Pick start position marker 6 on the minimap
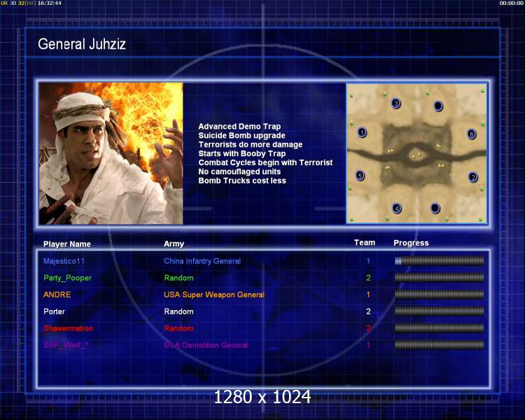 point(471,134)
